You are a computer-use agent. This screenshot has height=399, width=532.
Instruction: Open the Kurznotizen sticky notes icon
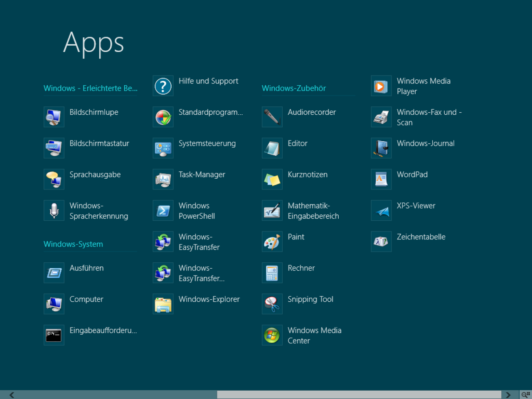(x=272, y=179)
